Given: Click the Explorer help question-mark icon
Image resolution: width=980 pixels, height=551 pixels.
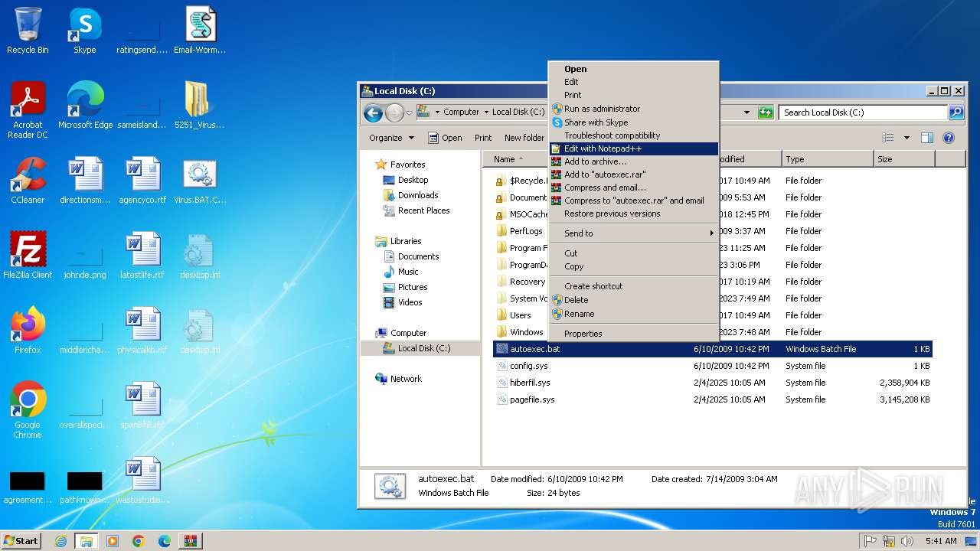Looking at the screenshot, I should (949, 138).
